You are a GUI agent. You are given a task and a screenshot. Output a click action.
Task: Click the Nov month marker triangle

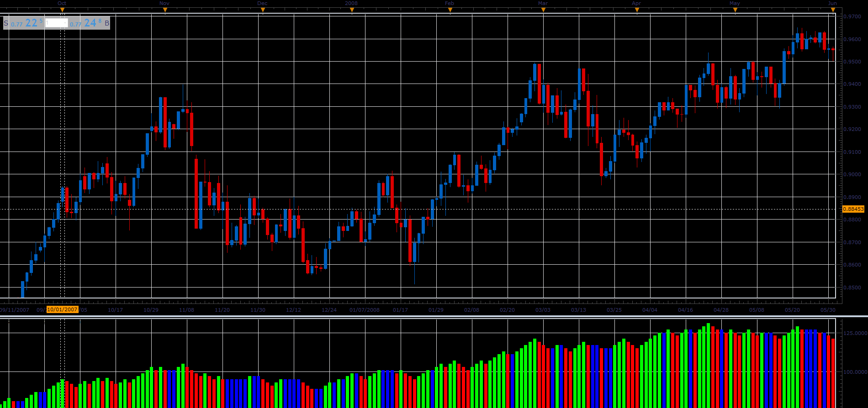[165, 10]
